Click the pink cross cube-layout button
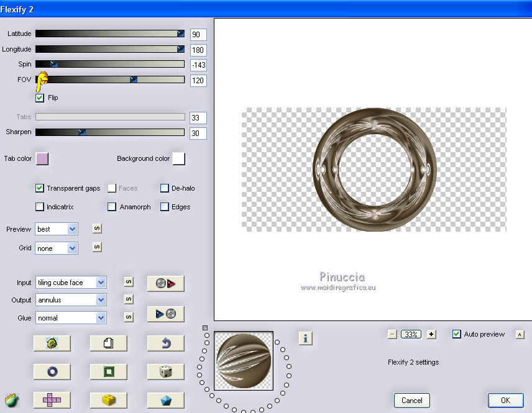Screen dimensions: 532x413 (x=52, y=400)
